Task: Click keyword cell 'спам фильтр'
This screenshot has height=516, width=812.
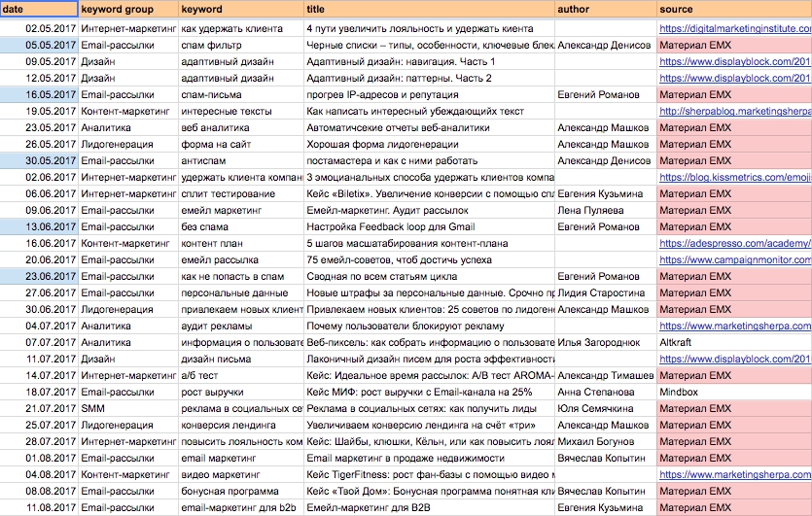Action: click(x=241, y=45)
